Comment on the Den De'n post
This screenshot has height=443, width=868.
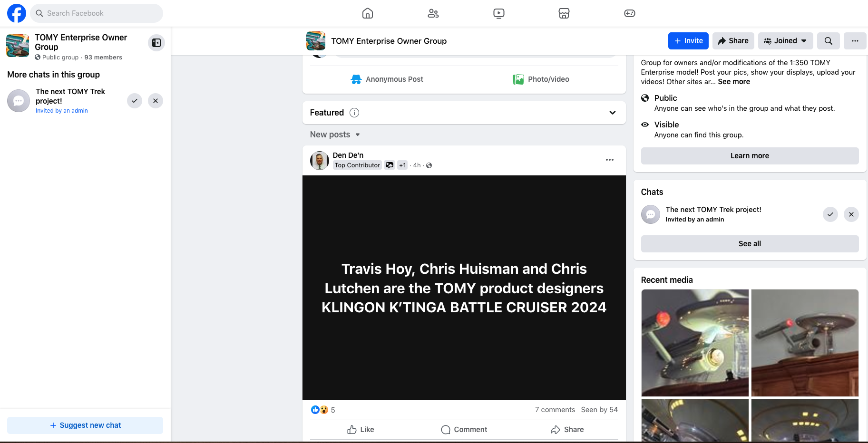click(464, 430)
